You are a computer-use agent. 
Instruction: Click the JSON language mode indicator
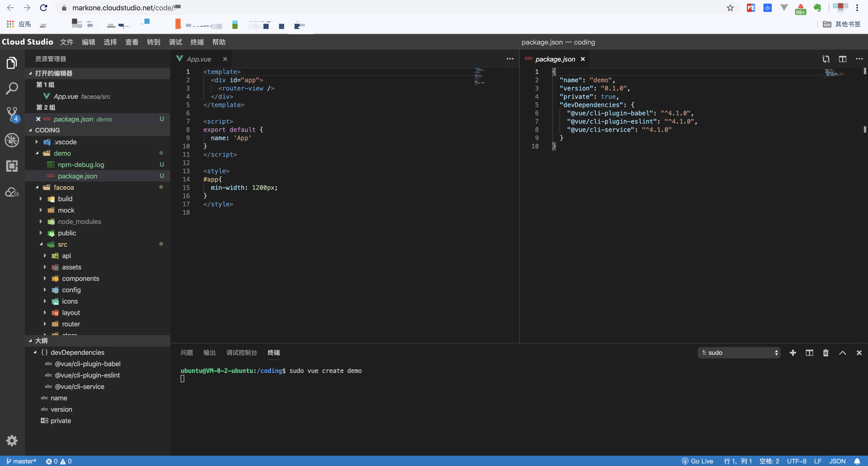point(837,461)
